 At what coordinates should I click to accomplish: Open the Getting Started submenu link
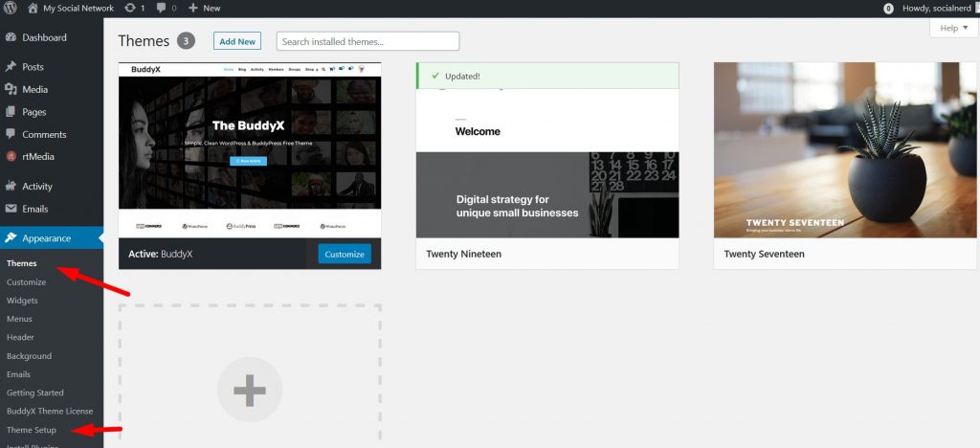click(x=35, y=392)
